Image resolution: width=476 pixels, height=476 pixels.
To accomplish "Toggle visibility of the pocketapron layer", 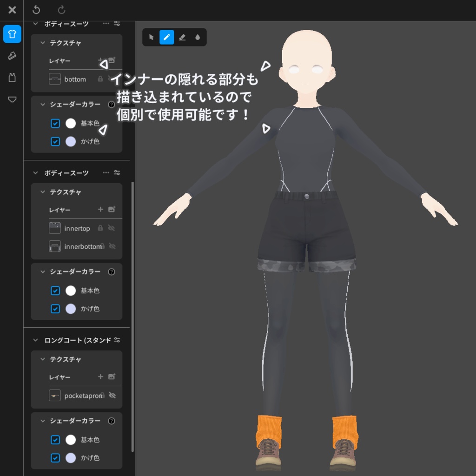I will 112,396.
